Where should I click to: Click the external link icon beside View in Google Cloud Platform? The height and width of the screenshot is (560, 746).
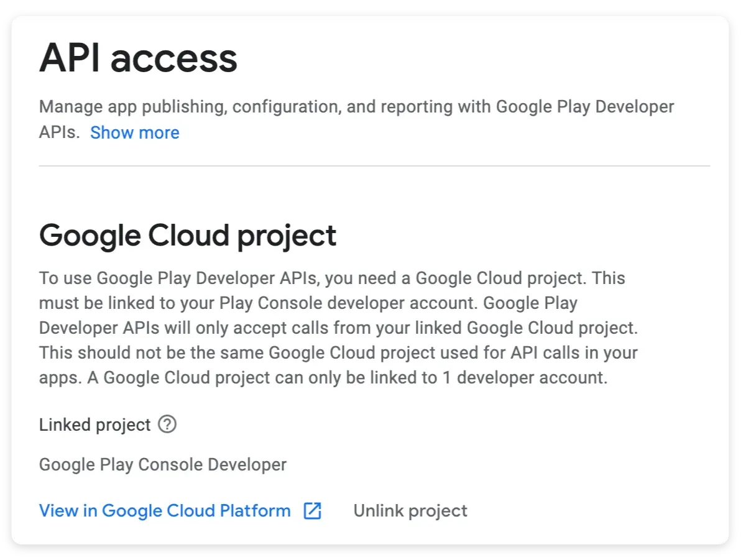pyautogui.click(x=312, y=511)
